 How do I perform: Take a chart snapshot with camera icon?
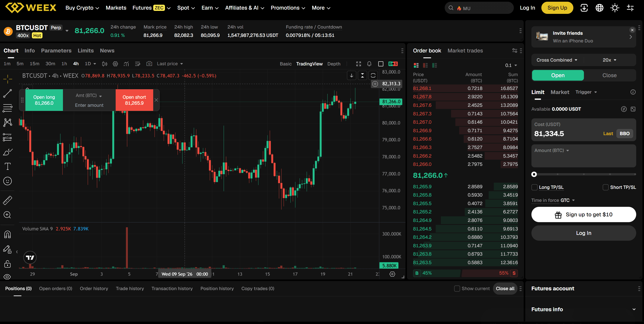(149, 64)
